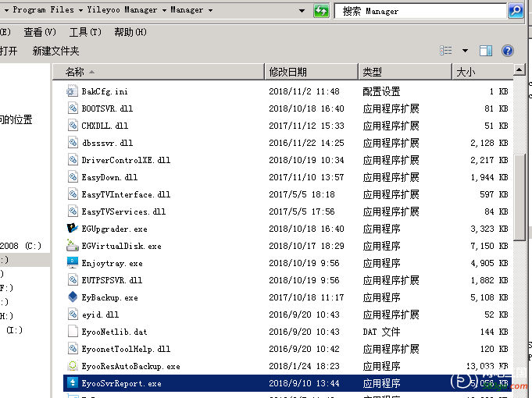Open the view options dropdown arrow

tap(465, 51)
